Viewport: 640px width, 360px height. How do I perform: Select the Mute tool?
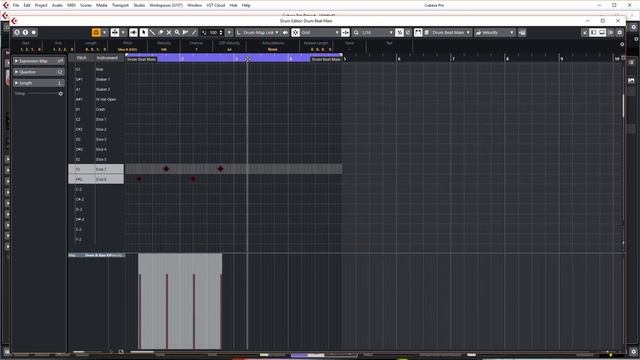click(x=169, y=32)
